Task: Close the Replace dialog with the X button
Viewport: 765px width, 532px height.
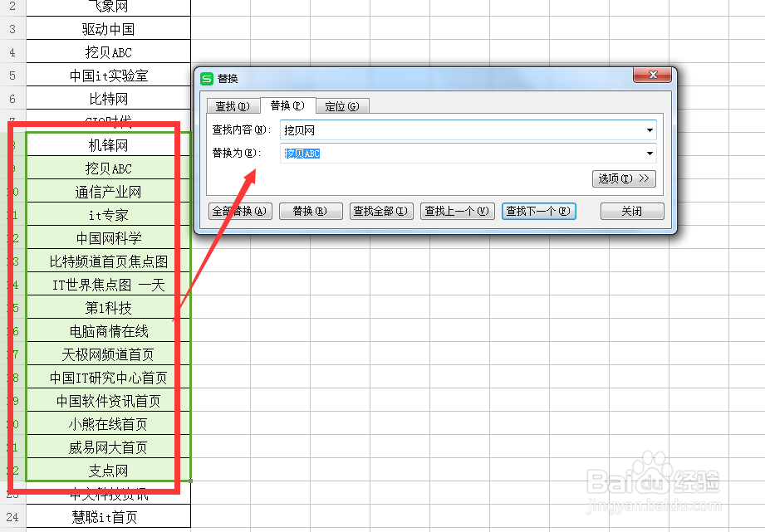Action: (x=652, y=75)
